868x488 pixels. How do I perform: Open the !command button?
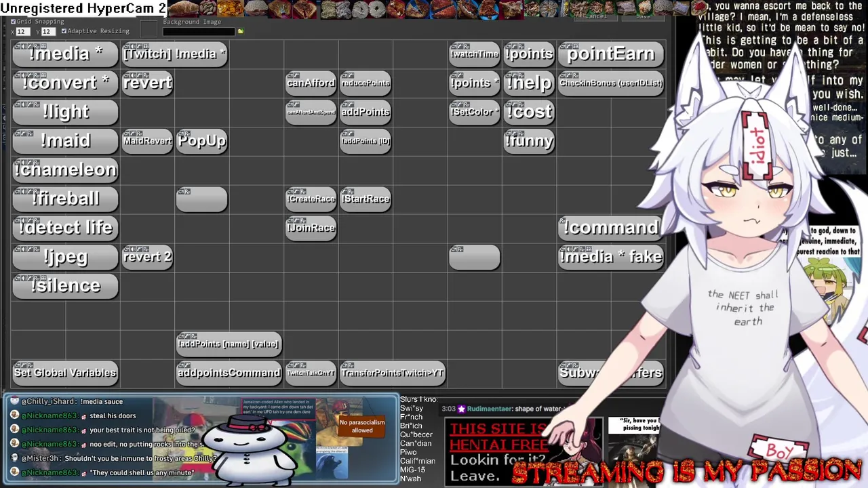coord(610,228)
